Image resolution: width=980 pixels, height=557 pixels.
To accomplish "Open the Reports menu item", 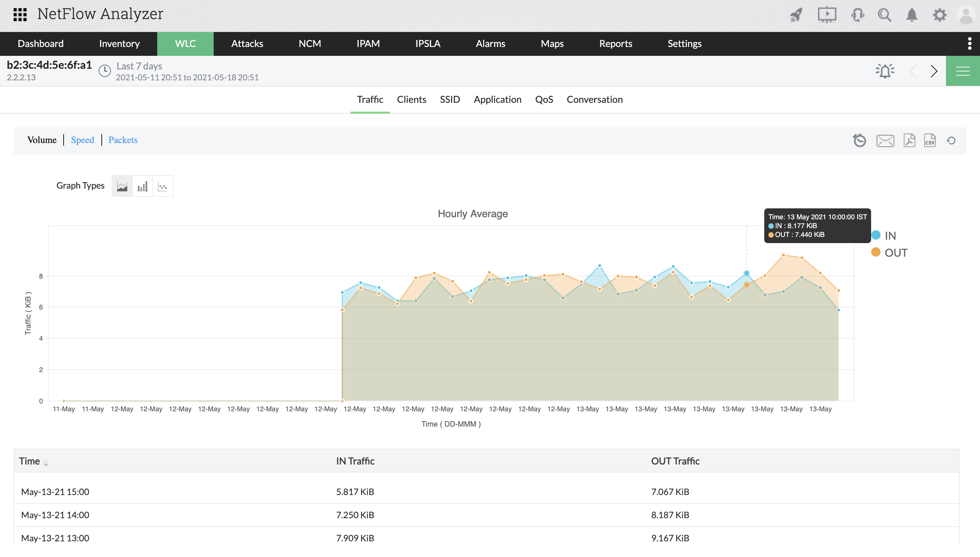I will 615,44.
